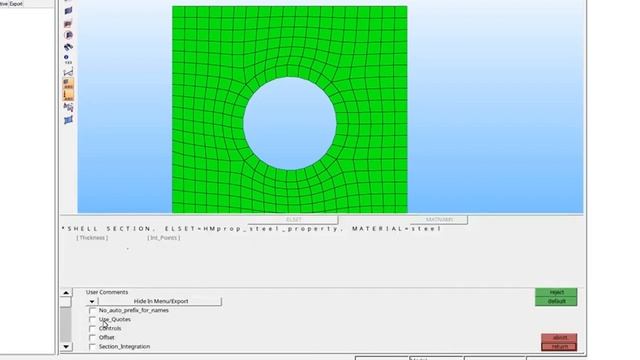Click the lower orange-highlighted toolbar icon

pyautogui.click(x=68, y=96)
